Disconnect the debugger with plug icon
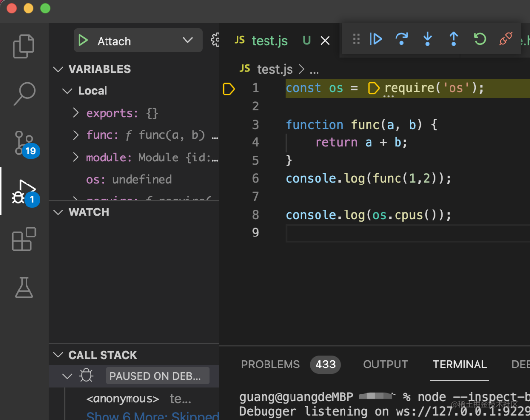The height and width of the screenshot is (420, 530). click(x=505, y=39)
